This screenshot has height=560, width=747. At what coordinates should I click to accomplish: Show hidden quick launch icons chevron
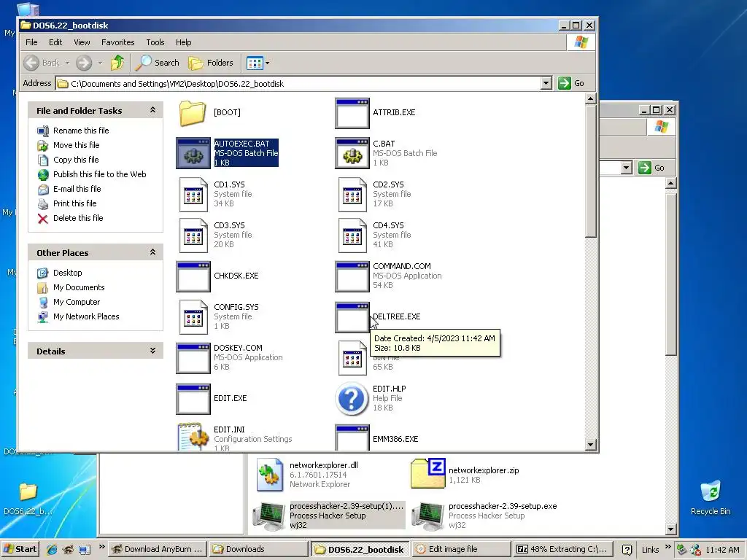pyautogui.click(x=101, y=547)
